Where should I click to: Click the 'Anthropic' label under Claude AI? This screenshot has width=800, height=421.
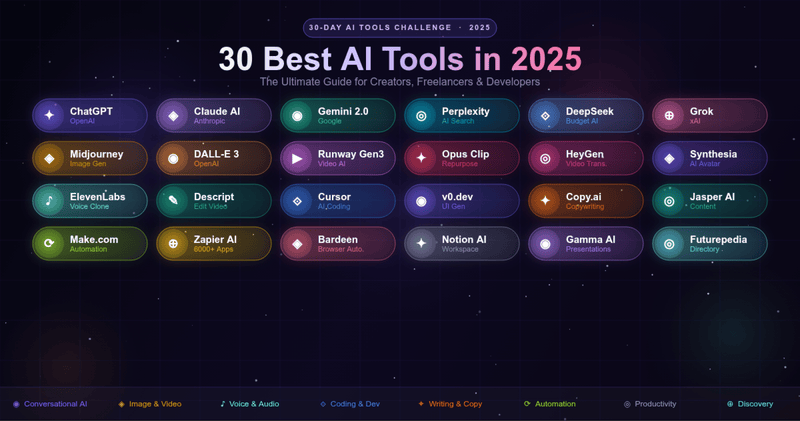point(209,121)
